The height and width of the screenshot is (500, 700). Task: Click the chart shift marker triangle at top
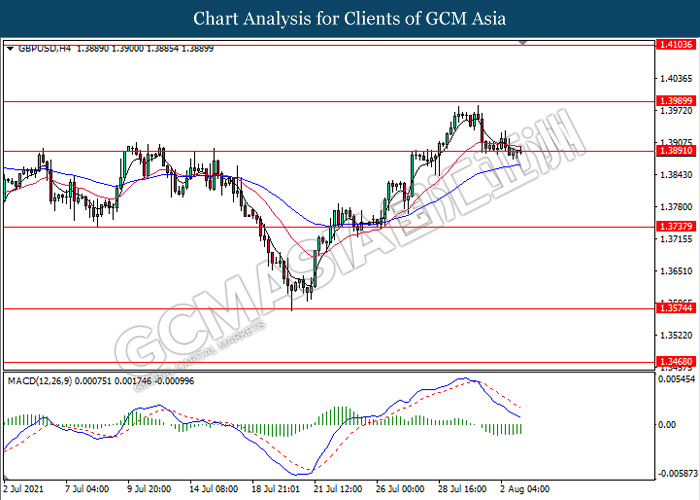(523, 43)
